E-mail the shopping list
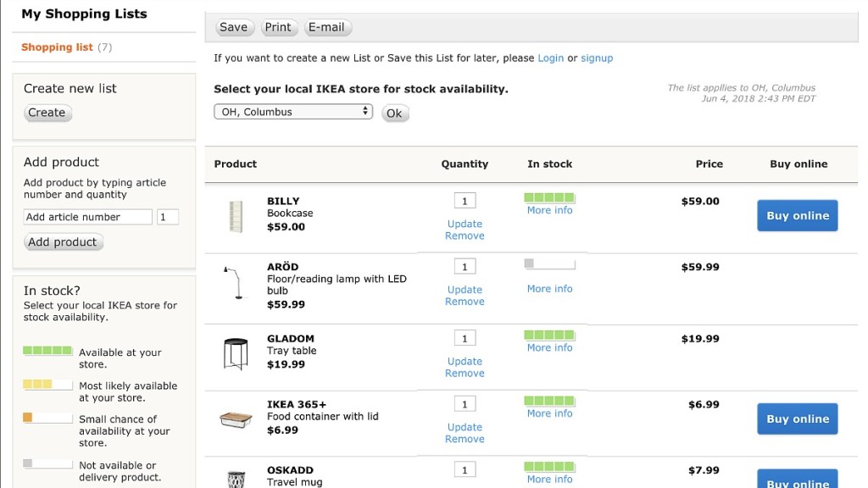 [326, 27]
